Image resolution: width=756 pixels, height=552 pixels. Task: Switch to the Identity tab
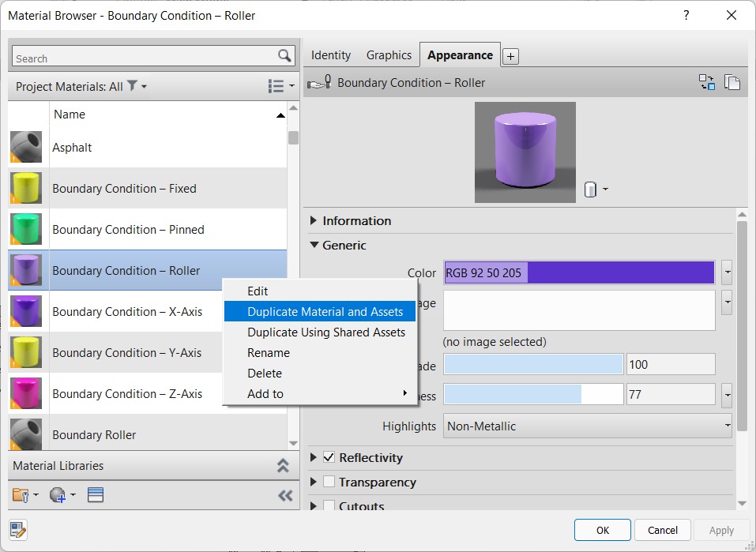pos(331,55)
